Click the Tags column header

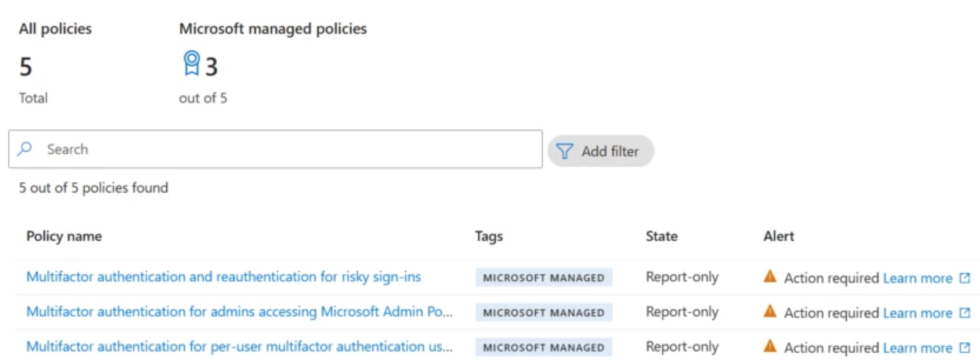click(489, 236)
